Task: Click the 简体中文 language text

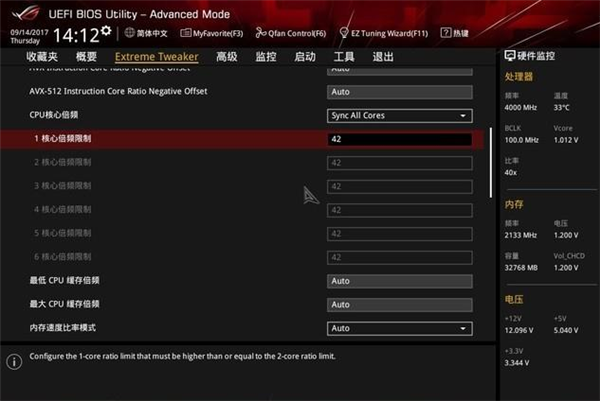Action: [x=152, y=33]
